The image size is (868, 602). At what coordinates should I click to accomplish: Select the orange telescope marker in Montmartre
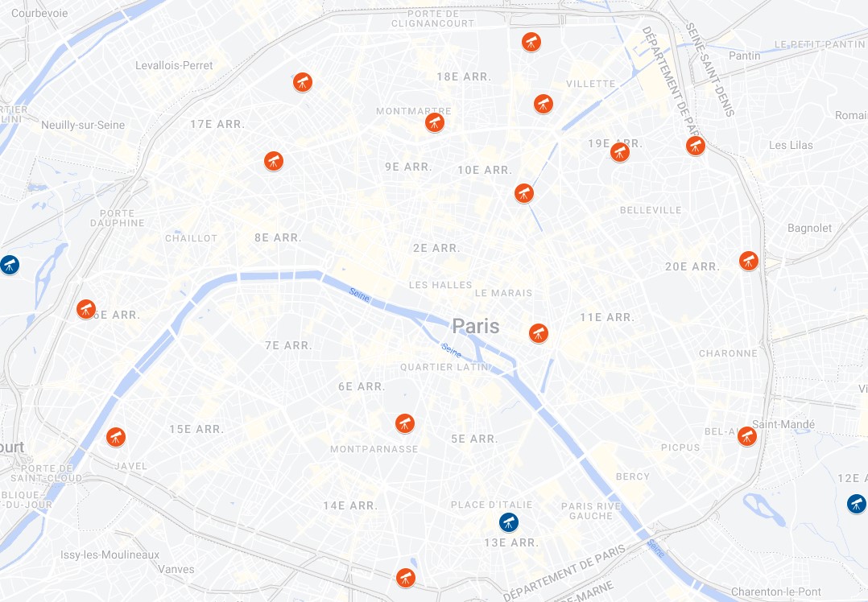coord(435,123)
